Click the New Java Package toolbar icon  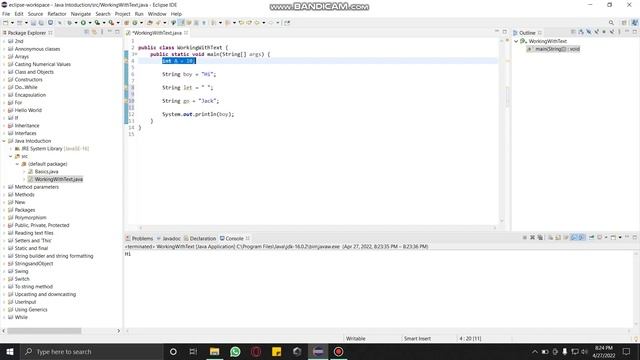click(x=127, y=23)
